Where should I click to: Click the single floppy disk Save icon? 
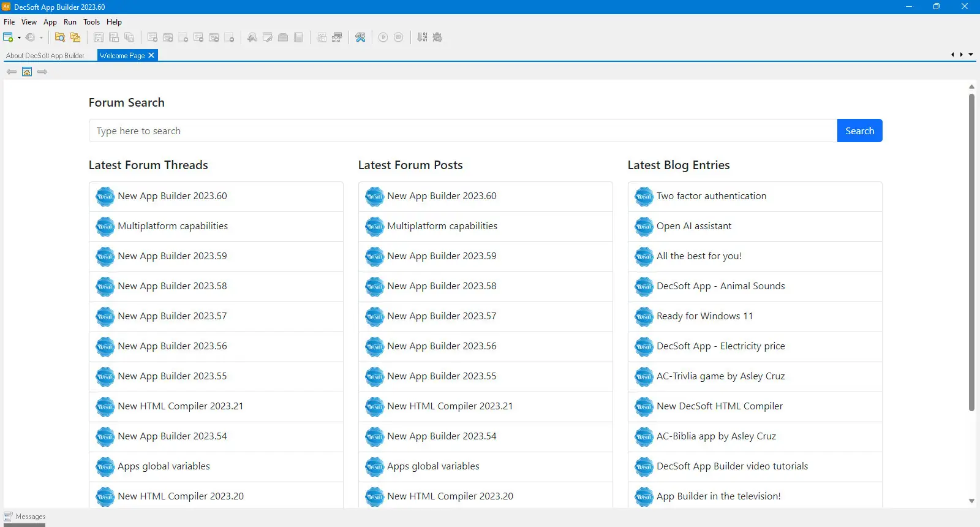click(x=99, y=37)
